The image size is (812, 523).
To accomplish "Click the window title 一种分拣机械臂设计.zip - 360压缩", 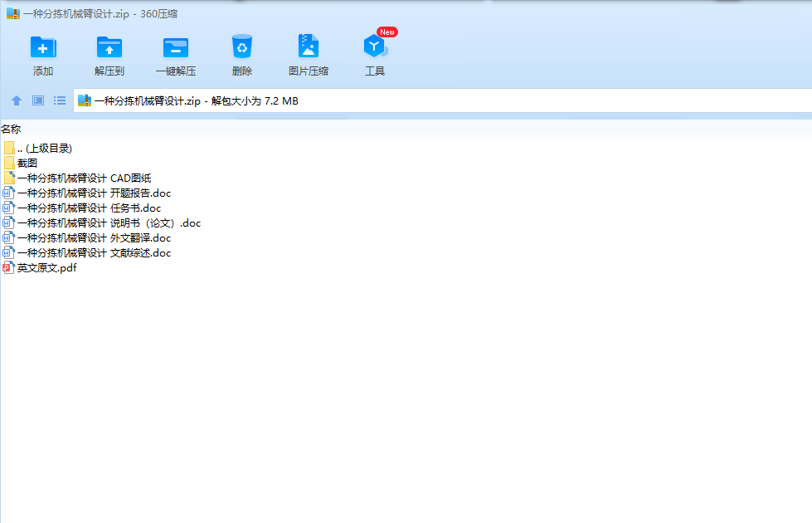I will [x=100, y=14].
